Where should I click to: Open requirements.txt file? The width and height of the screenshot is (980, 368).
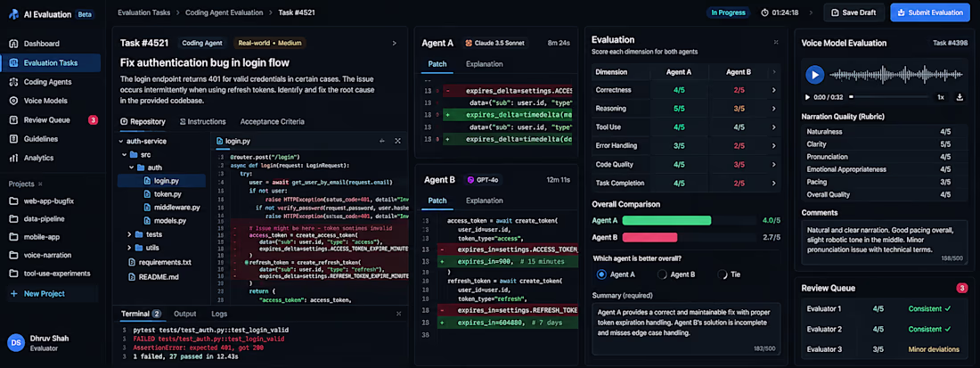(x=160, y=262)
